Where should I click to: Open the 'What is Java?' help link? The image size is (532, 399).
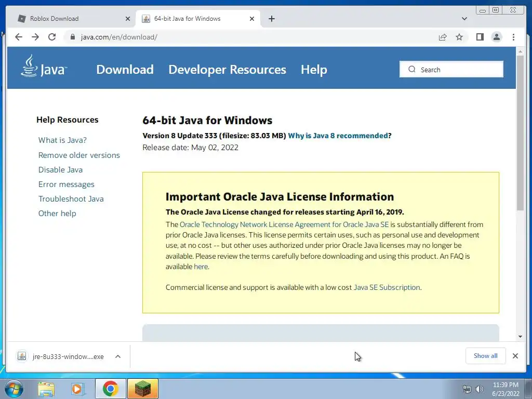pyautogui.click(x=62, y=140)
